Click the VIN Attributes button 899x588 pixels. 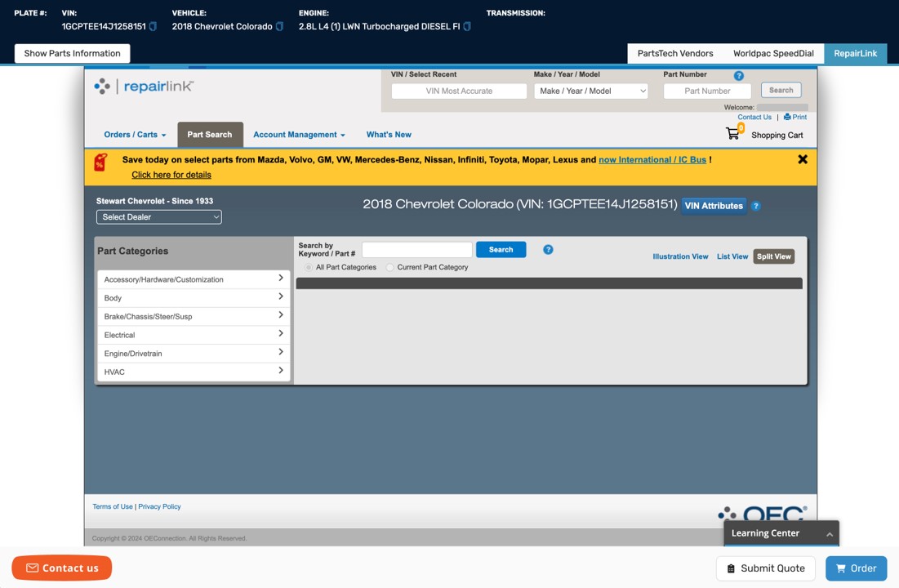pyautogui.click(x=714, y=206)
